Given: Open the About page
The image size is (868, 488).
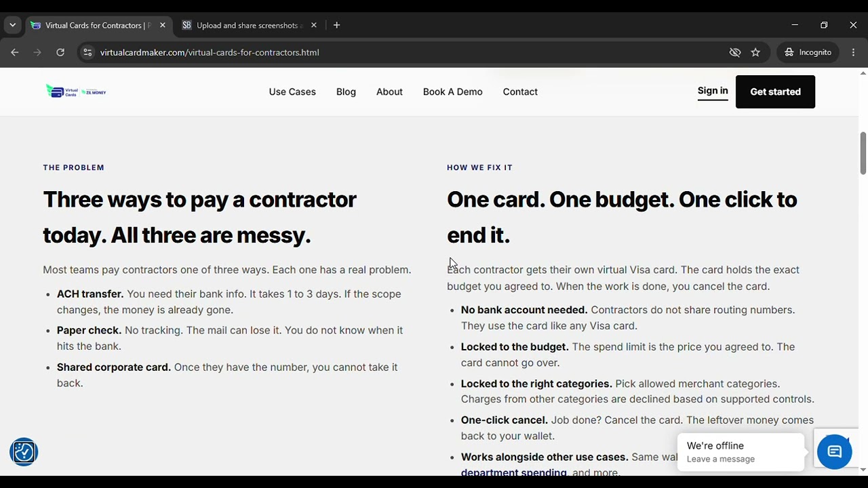Looking at the screenshot, I should pyautogui.click(x=389, y=91).
